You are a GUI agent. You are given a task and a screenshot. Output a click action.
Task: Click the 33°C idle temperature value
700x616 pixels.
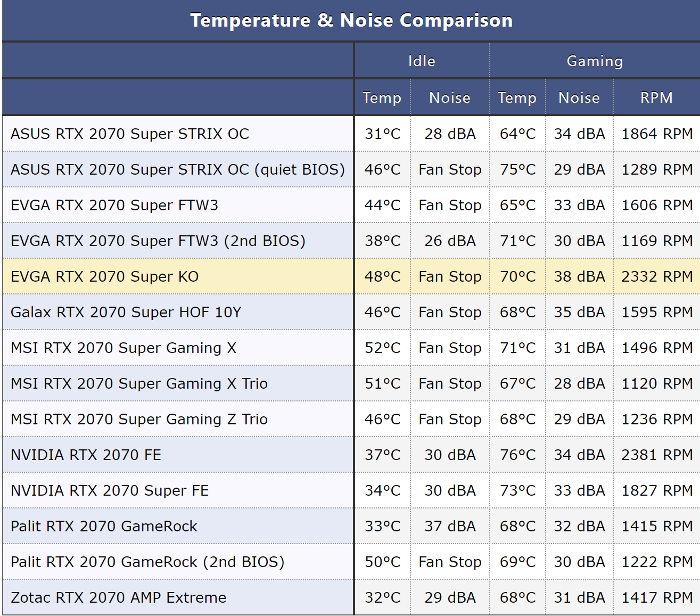click(x=382, y=526)
